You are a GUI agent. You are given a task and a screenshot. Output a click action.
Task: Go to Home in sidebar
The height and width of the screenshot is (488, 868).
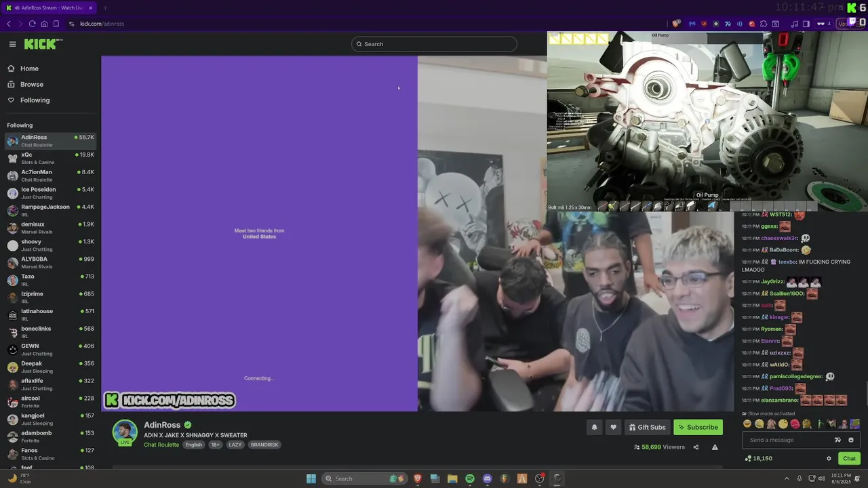click(x=29, y=68)
